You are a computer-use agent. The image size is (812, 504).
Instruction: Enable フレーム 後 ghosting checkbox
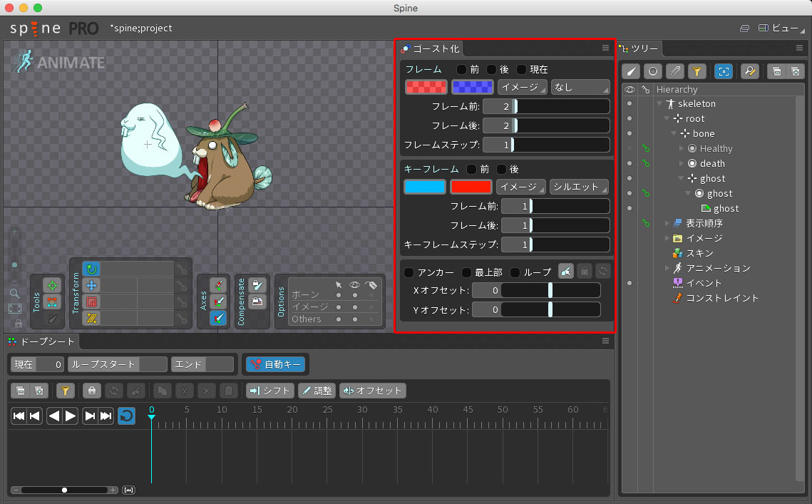click(491, 69)
